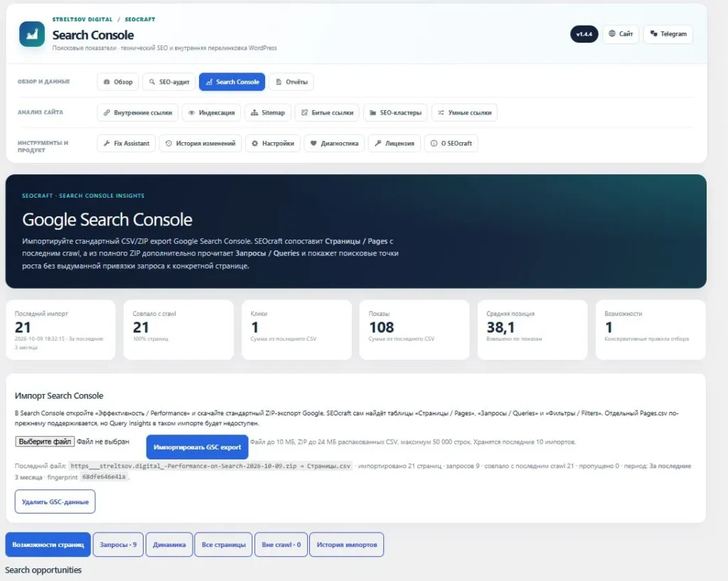Click the imported zip filename text
728x581 pixels.
210,466
